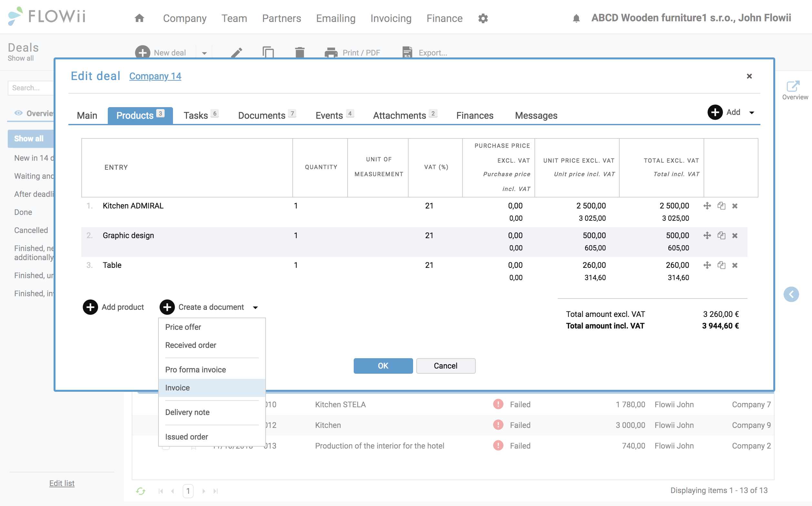812x506 pixels.
Task: Open the Overview external link icon
Action: click(793, 86)
